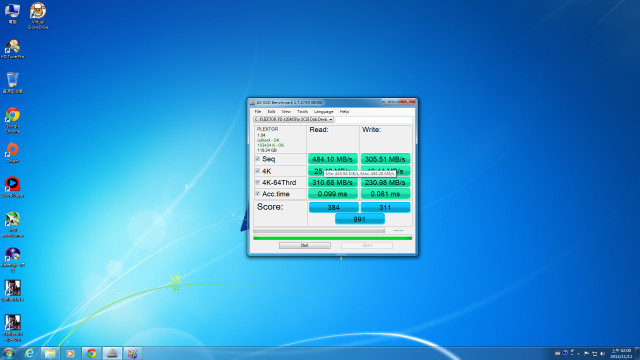Click the read score 384

click(333, 207)
